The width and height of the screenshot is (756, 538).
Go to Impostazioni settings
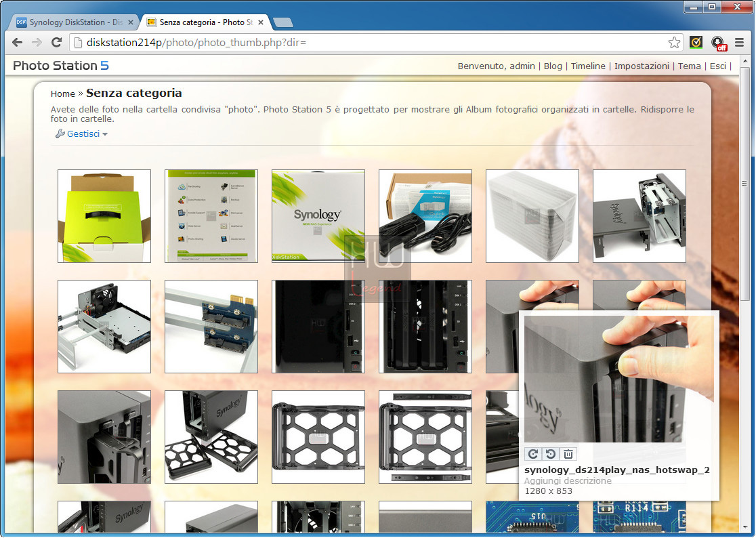[642, 66]
